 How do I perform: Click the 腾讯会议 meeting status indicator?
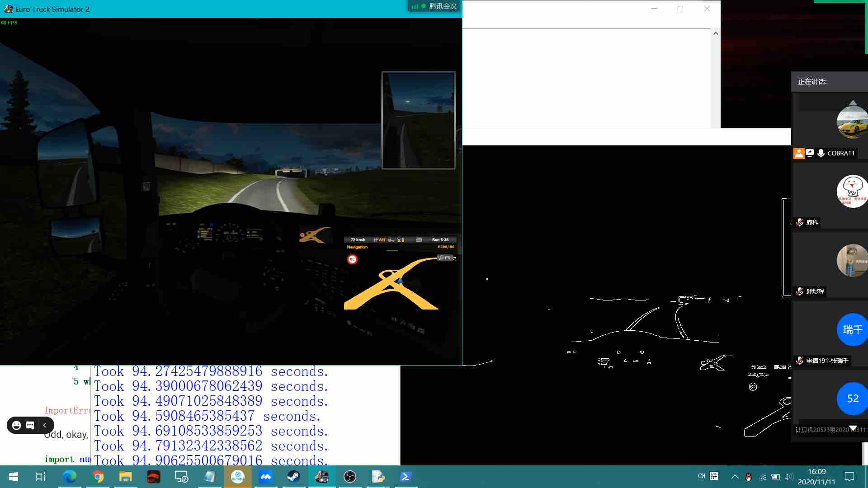(x=434, y=6)
